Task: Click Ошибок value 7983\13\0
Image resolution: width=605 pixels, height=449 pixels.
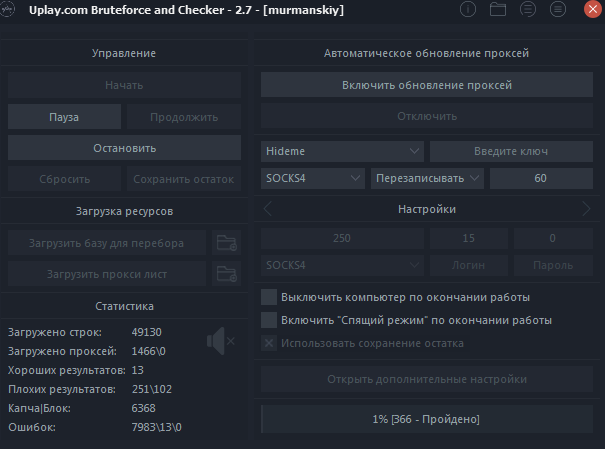Action: click(157, 427)
